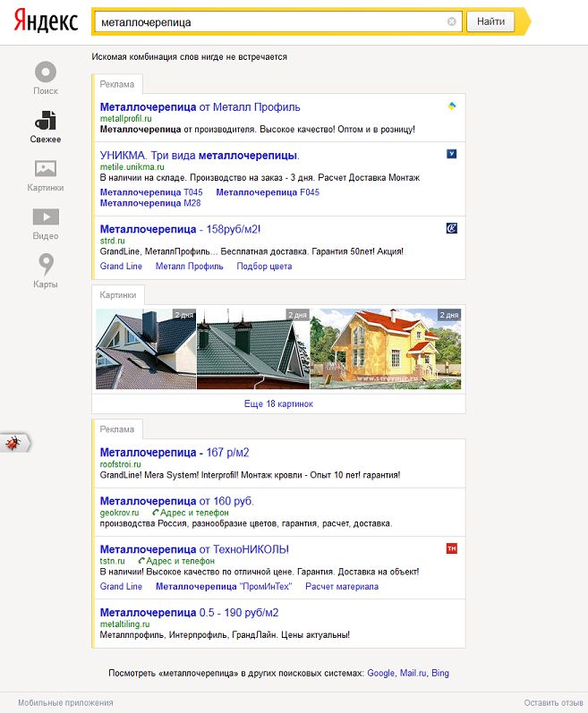Click the ТехноНИКОЛЬ red favicon
This screenshot has height=713, width=588.
click(452, 548)
